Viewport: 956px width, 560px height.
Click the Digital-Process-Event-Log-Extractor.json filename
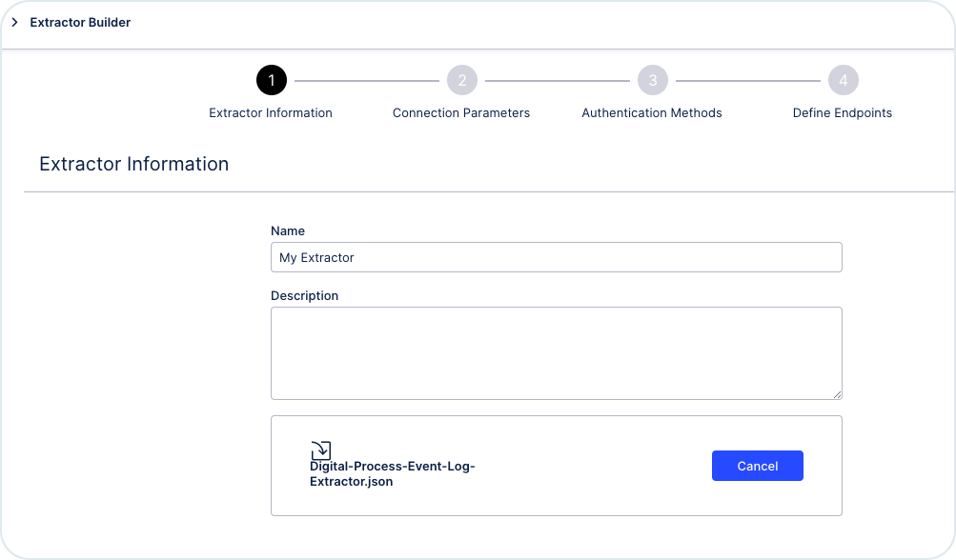pyautogui.click(x=392, y=474)
